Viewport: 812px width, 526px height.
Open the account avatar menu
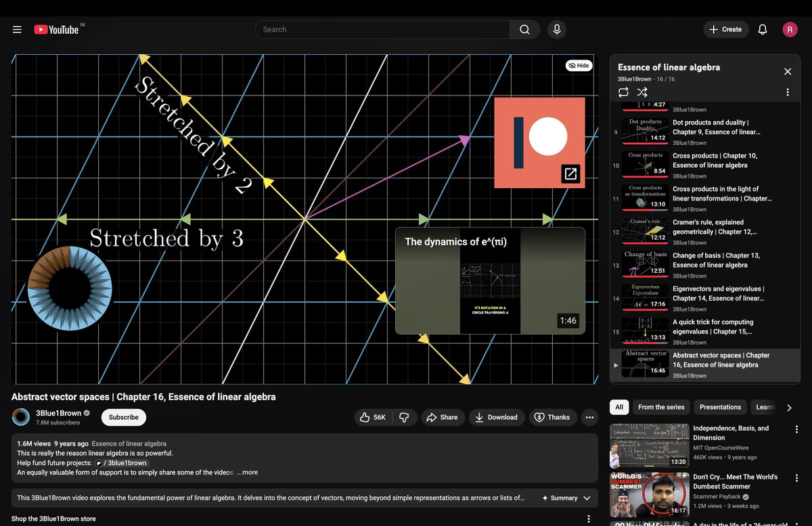(x=790, y=30)
